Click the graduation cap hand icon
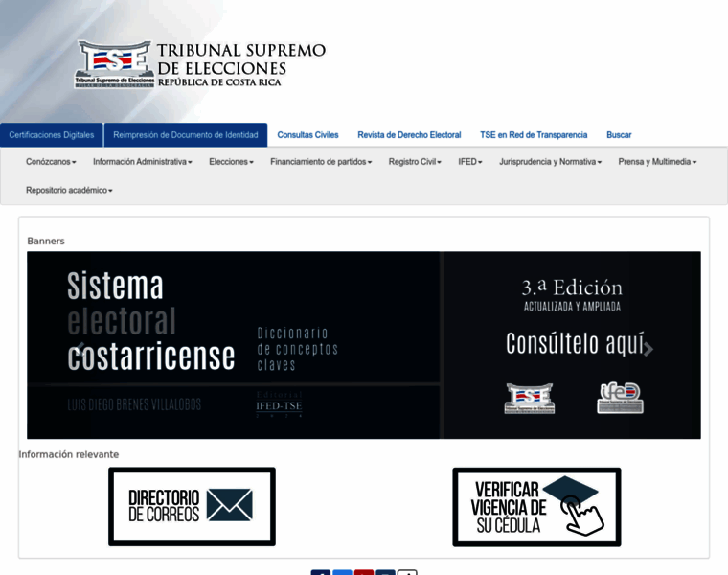 pos(575,505)
